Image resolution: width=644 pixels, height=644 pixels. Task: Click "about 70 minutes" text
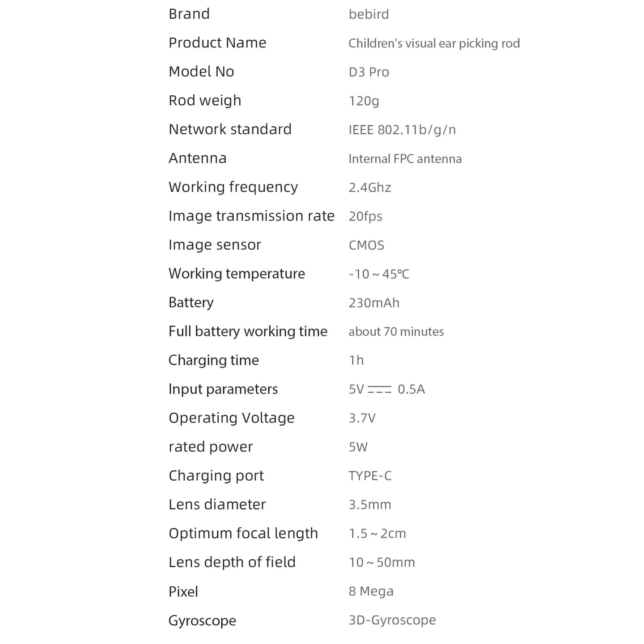coord(396,331)
